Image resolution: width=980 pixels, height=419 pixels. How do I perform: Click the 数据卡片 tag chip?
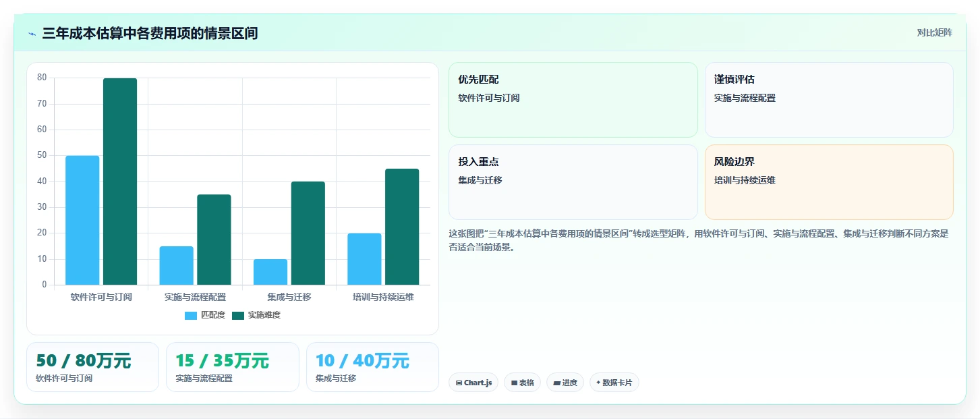tap(614, 383)
